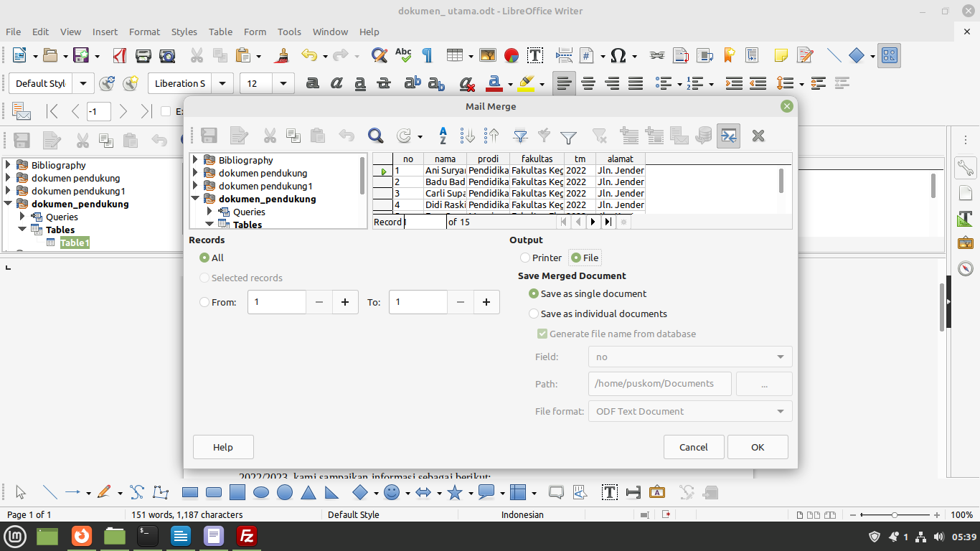Click Standard Filter funnel in Mail Merge dialog
Screen dimensions: 980x551
coord(568,136)
